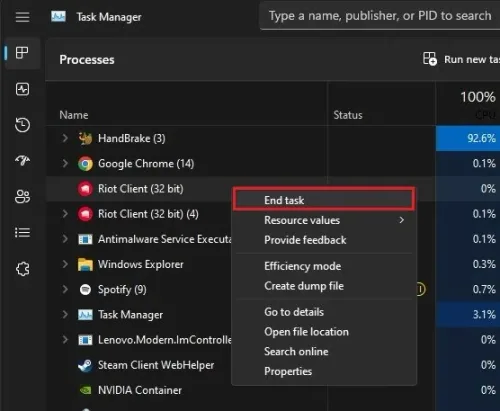
Task: Click the Google Chrome icon
Action: tap(85, 164)
